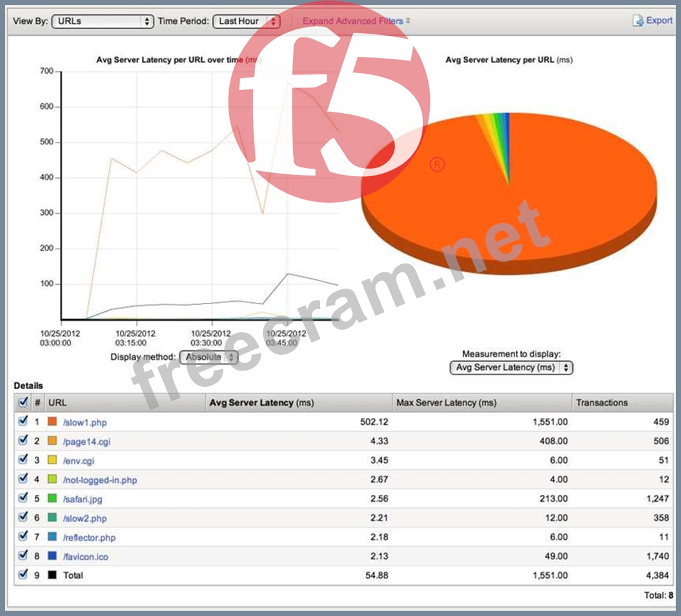Viewport: 681px width, 616px height.
Task: Click the 10/25/2012 03:15:00 axis label
Action: (x=135, y=338)
